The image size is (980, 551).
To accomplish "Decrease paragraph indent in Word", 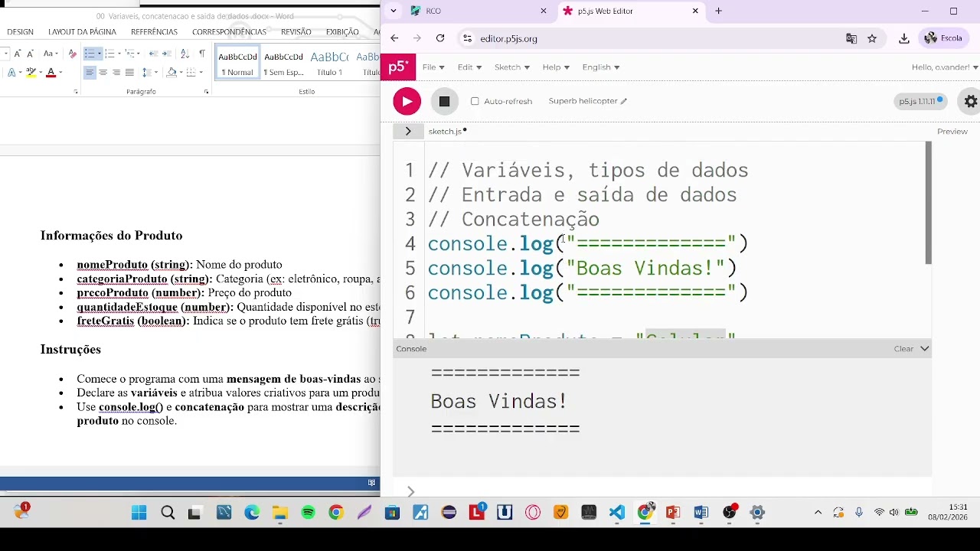I will click(x=153, y=54).
